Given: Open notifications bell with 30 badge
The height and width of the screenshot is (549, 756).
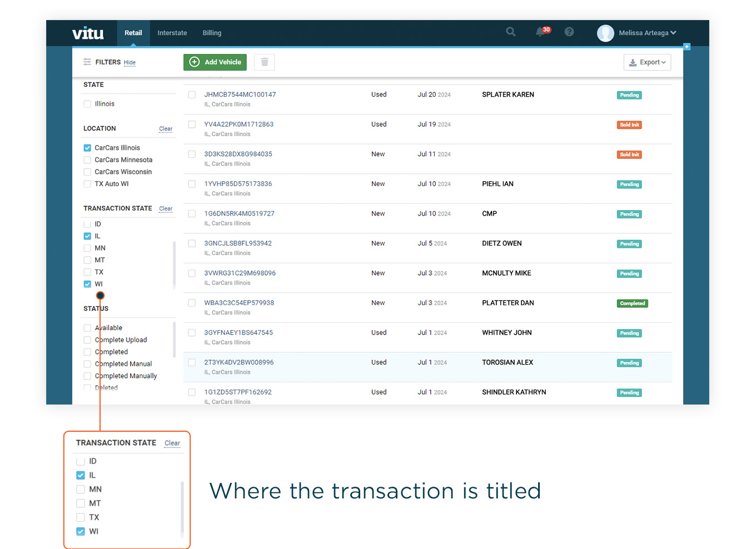Looking at the screenshot, I should coord(540,32).
